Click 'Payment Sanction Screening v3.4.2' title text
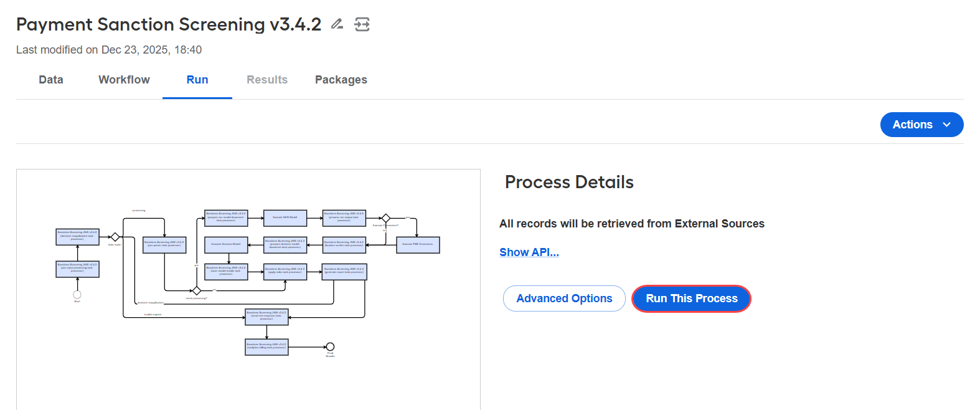Viewport: 980px width, 410px height. pos(169,24)
